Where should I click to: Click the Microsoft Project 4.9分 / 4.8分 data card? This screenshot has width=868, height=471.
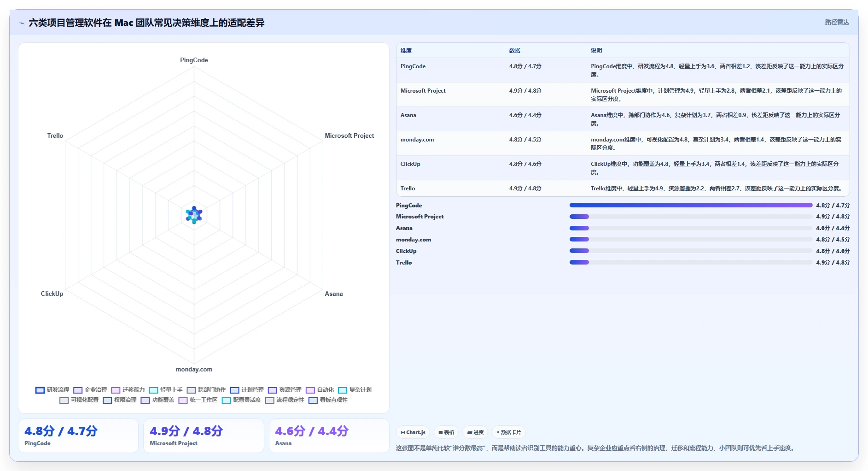pos(204,436)
